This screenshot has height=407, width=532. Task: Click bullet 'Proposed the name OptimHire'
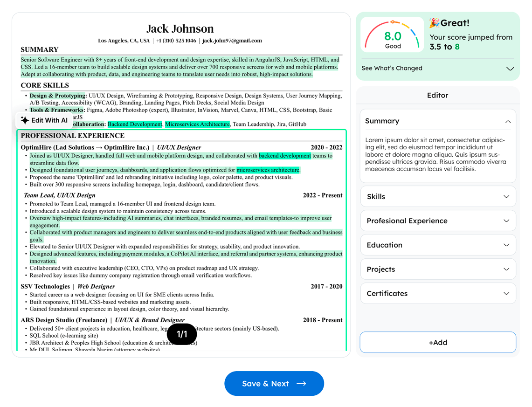(161, 177)
